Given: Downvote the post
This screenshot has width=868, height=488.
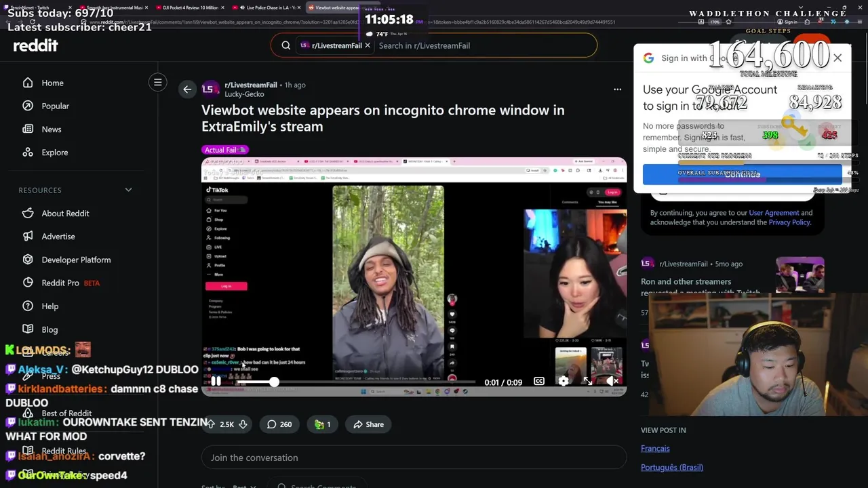Looking at the screenshot, I should coord(243,424).
